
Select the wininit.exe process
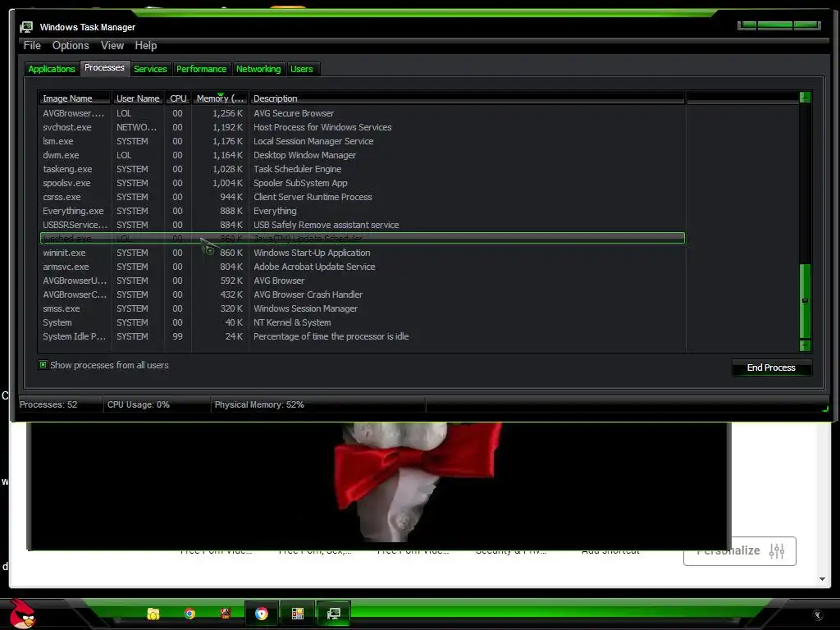[363, 253]
